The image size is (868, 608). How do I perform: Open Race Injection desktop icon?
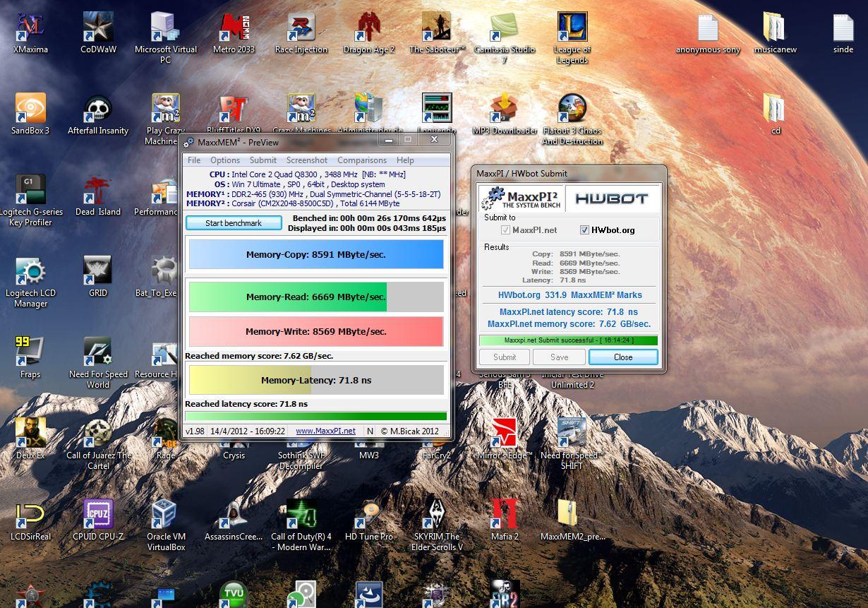pyautogui.click(x=301, y=32)
